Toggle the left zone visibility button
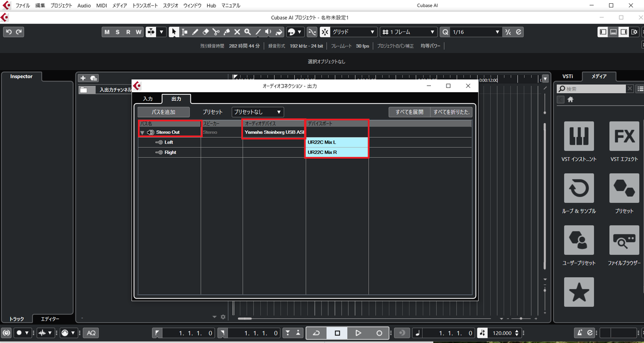 pyautogui.click(x=603, y=32)
